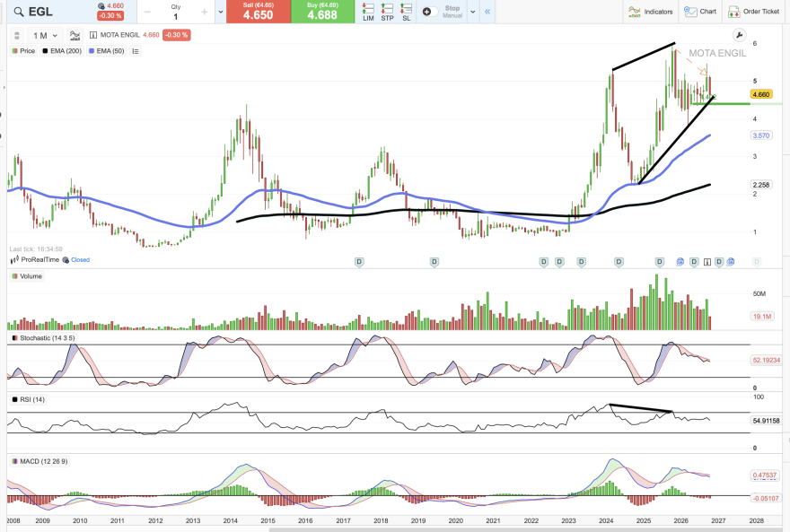790x532 pixels.
Task: Click the dividend D marker near 2017
Action: coord(359,262)
